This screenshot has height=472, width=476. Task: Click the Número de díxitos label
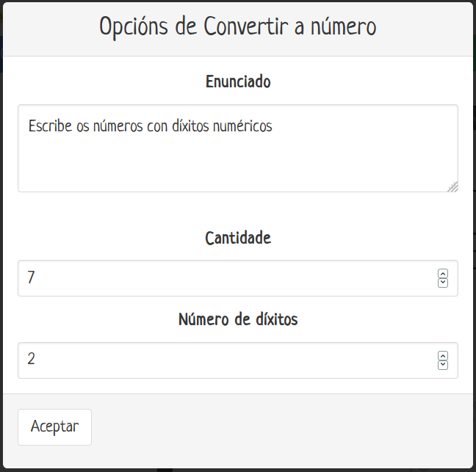tap(238, 320)
